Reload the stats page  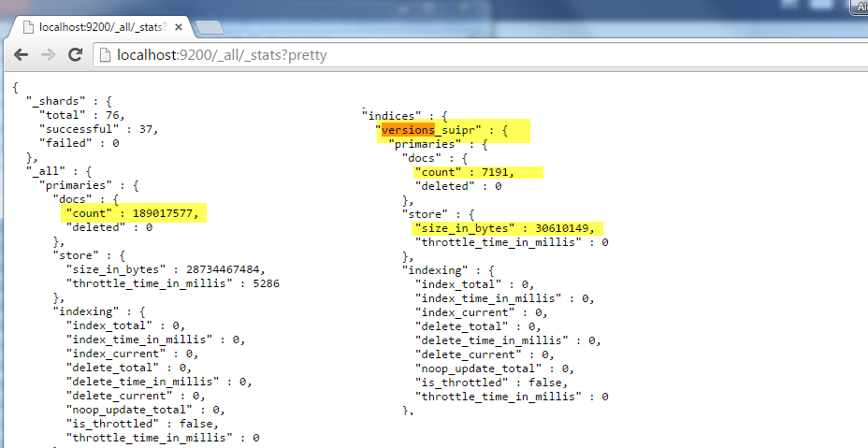(x=75, y=54)
